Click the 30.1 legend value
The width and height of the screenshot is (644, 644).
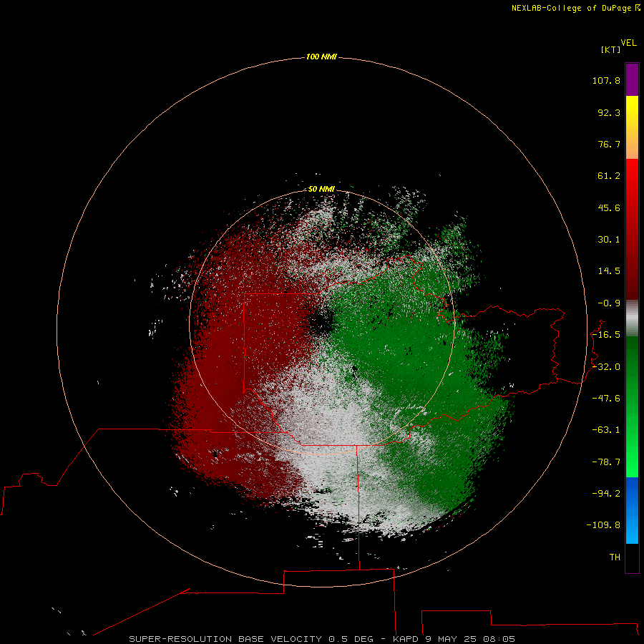[x=609, y=240]
